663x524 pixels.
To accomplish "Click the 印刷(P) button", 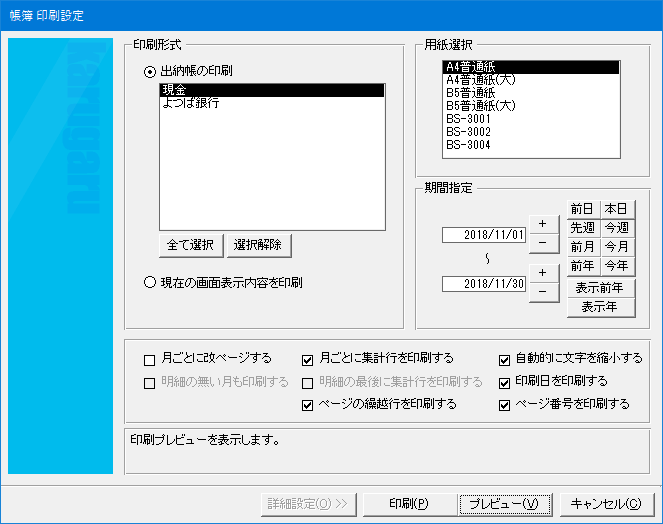I will point(409,504).
